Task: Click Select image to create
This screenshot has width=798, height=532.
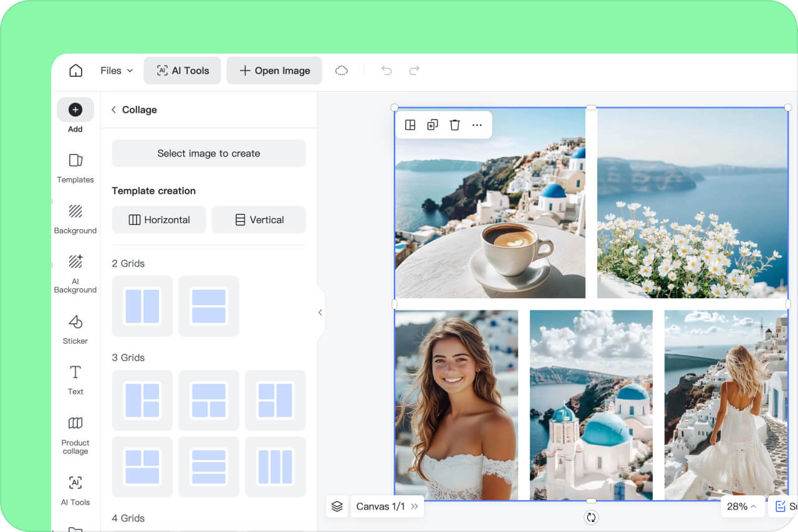Action: pyautogui.click(x=209, y=153)
